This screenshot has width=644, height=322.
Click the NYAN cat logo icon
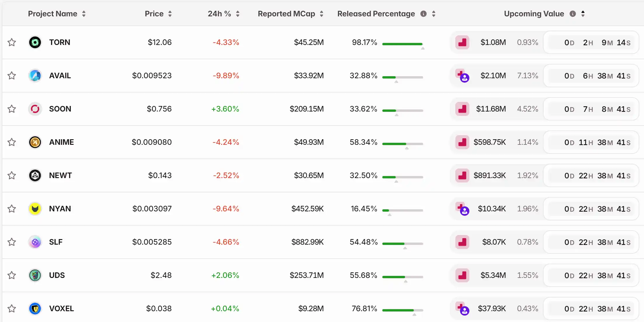point(35,209)
